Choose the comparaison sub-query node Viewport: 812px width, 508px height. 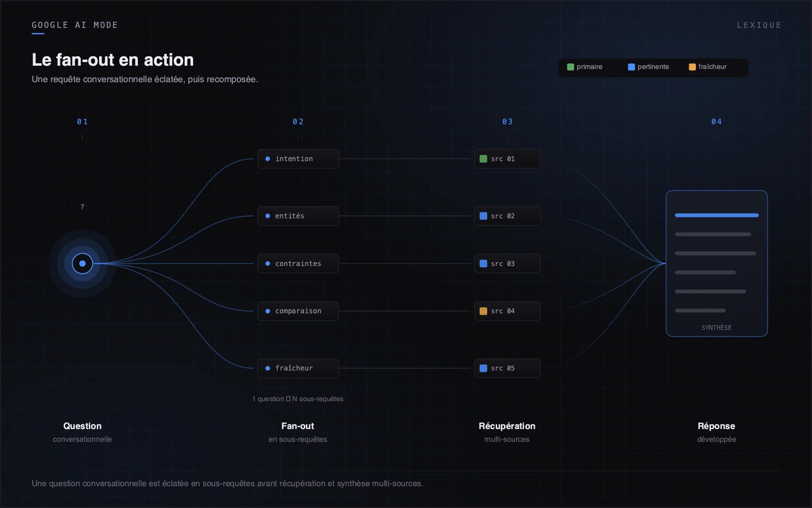(298, 311)
